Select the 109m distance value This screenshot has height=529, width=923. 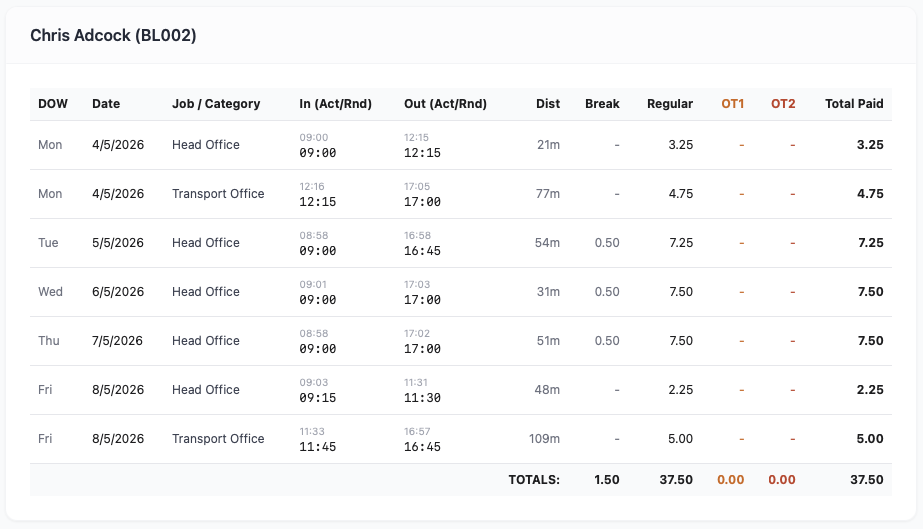(x=544, y=438)
